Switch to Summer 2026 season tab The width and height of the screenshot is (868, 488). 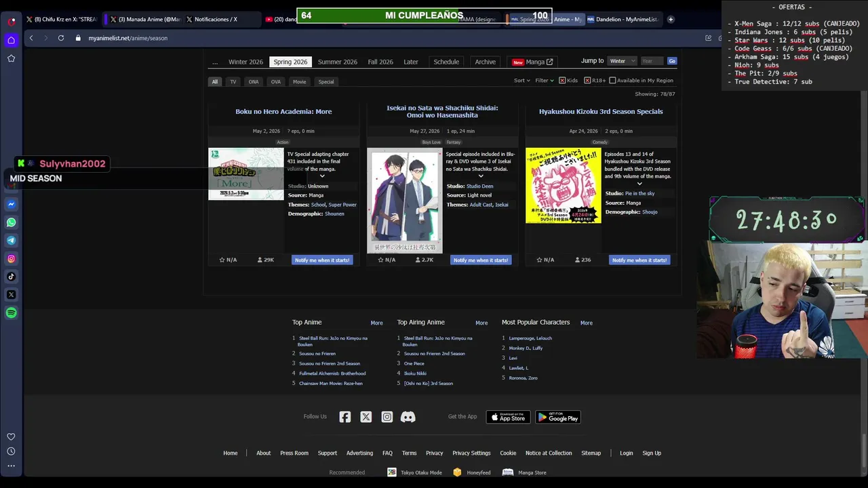pyautogui.click(x=338, y=62)
